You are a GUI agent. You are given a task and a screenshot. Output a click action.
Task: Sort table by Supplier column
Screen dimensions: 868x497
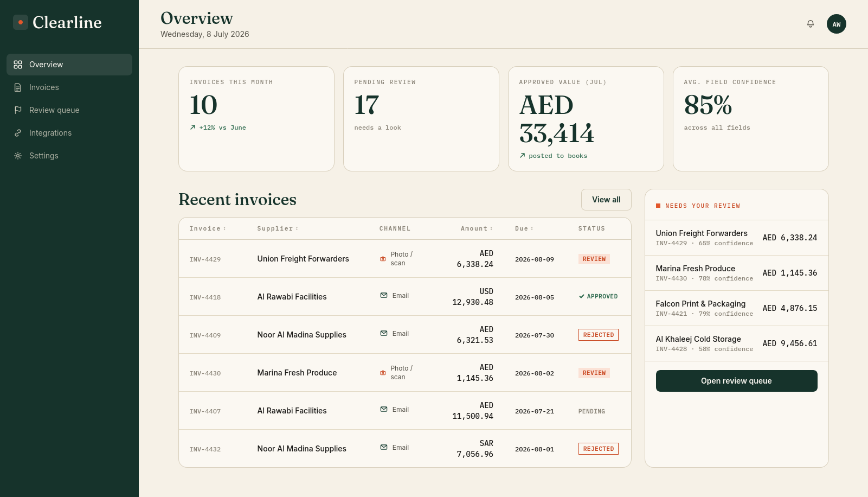[278, 229]
